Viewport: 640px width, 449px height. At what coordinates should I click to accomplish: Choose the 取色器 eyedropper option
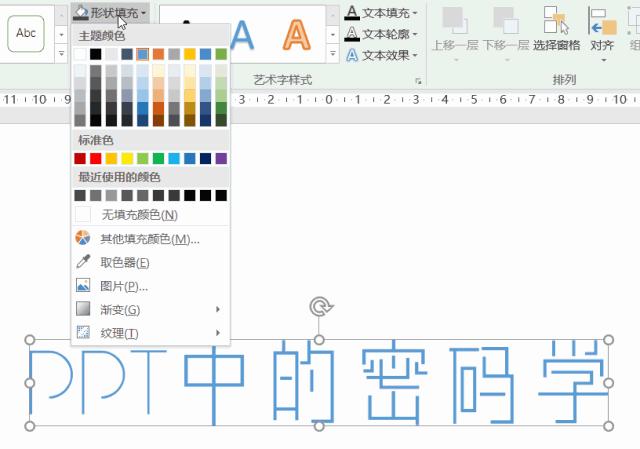click(151, 262)
